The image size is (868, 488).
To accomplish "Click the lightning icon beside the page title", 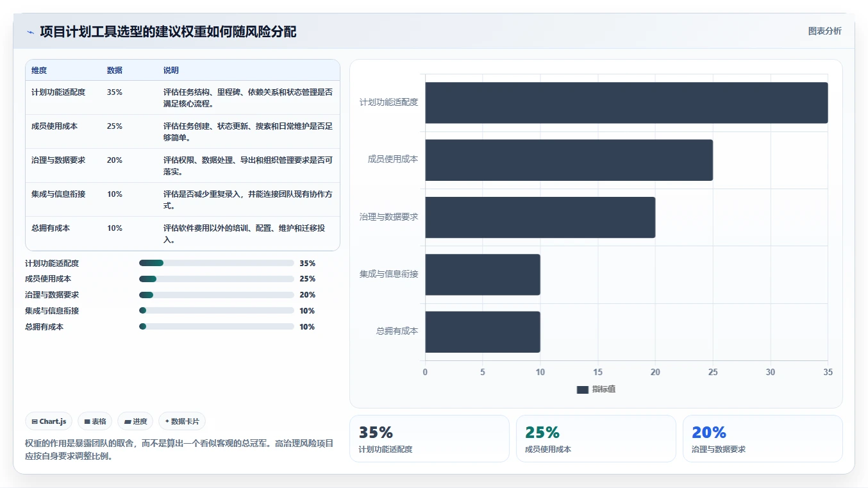I will tap(30, 32).
